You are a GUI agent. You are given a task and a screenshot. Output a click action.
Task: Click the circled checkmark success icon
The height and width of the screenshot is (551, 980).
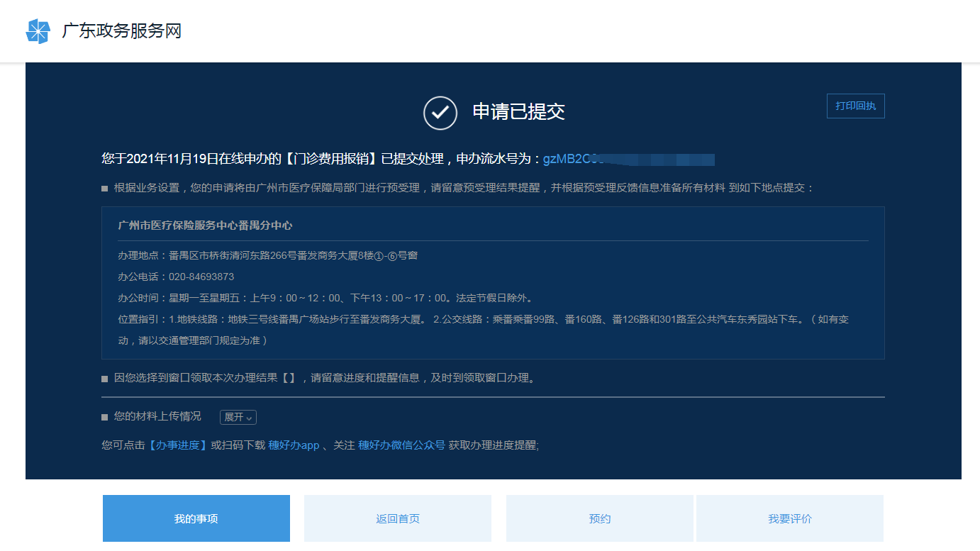440,113
